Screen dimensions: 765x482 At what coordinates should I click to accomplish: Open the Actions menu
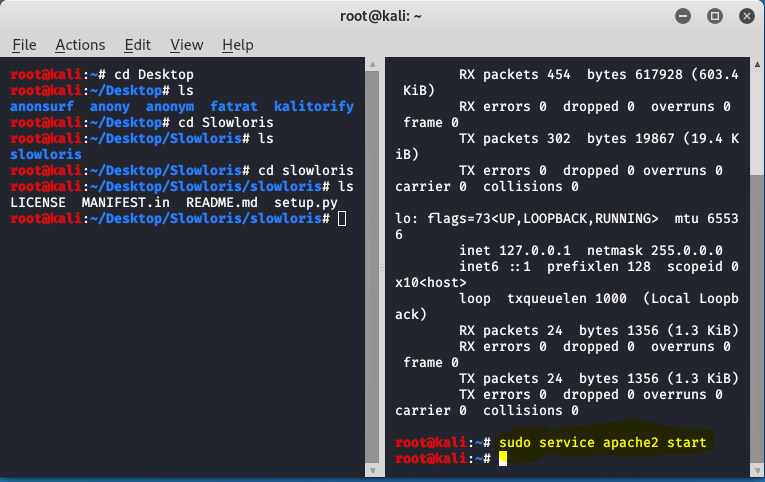pyautogui.click(x=80, y=45)
